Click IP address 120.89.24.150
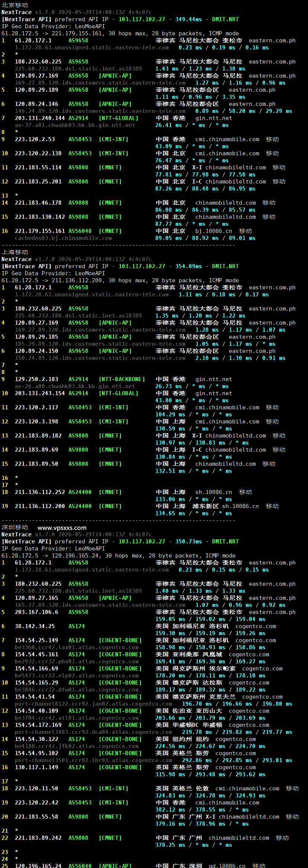Screen dimensions: 308x868 [x=36, y=351]
